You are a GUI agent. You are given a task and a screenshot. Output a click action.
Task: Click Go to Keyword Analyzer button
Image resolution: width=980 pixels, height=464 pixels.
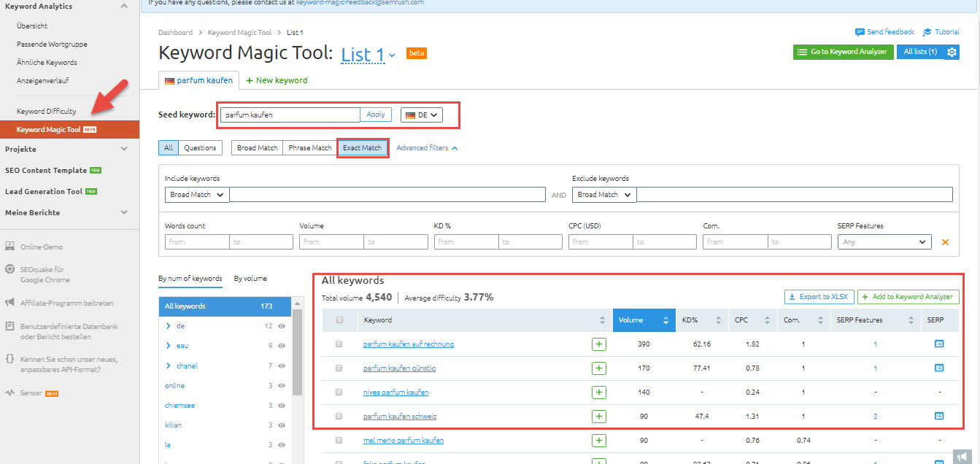843,52
